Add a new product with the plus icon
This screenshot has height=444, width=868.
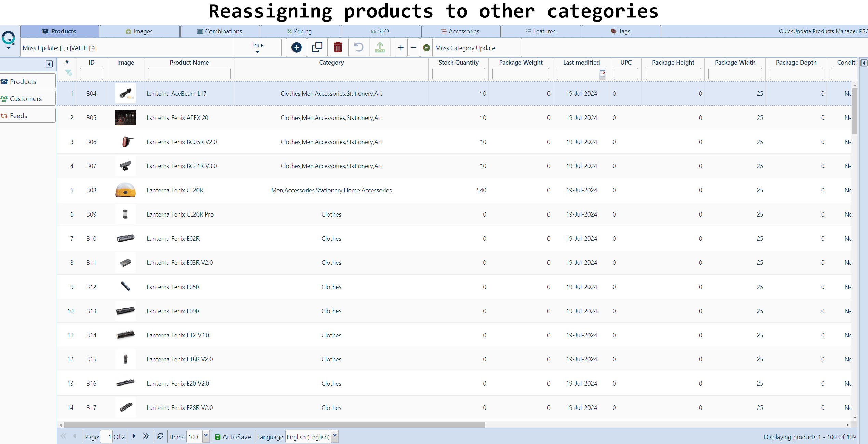(x=296, y=47)
